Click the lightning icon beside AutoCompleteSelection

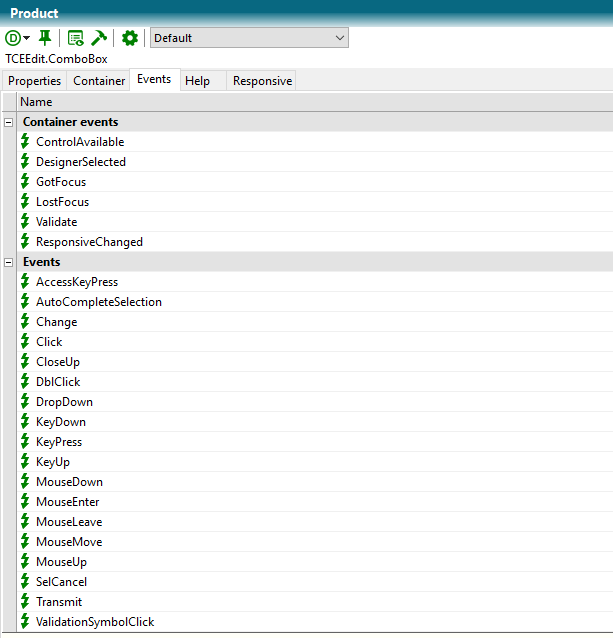tap(26, 302)
